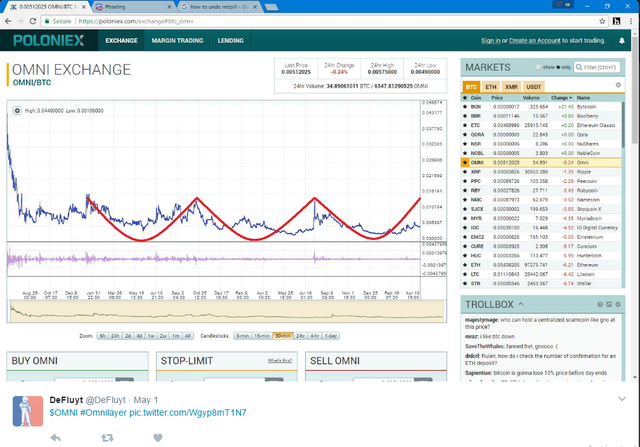The width and height of the screenshot is (640, 447).
Task: Click the #Omnilayer hashtag
Action: [103, 413]
